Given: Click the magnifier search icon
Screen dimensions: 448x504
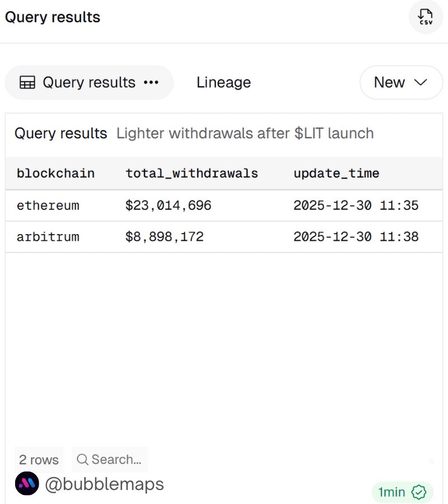Looking at the screenshot, I should pos(82,460).
